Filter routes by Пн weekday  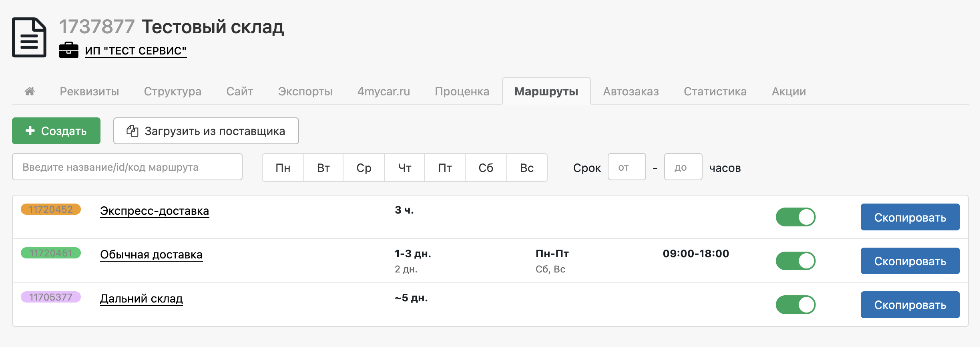pos(283,168)
